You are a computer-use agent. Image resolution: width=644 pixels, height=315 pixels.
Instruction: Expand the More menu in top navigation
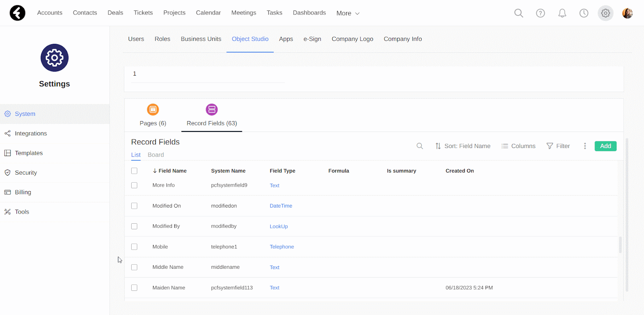click(x=348, y=13)
